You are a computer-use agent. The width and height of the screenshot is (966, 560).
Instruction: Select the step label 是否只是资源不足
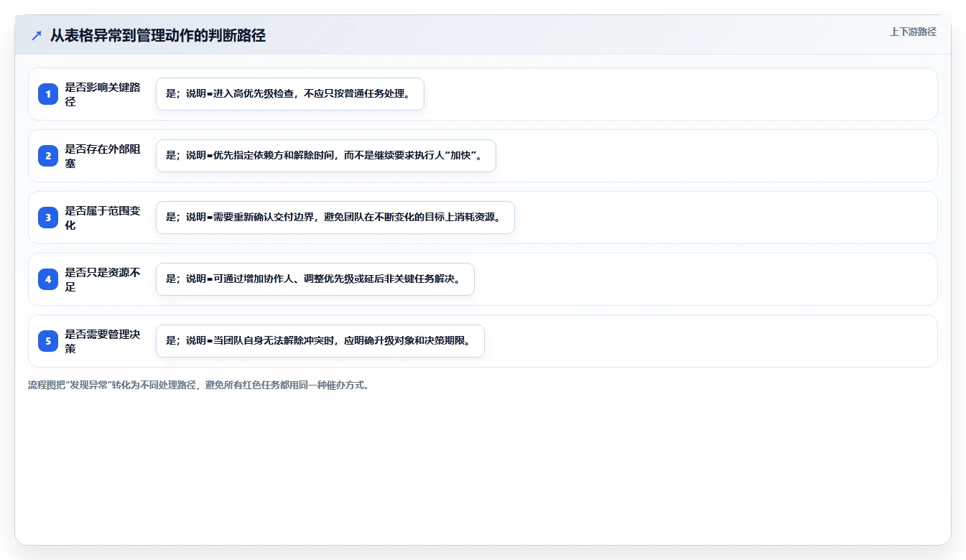[103, 279]
